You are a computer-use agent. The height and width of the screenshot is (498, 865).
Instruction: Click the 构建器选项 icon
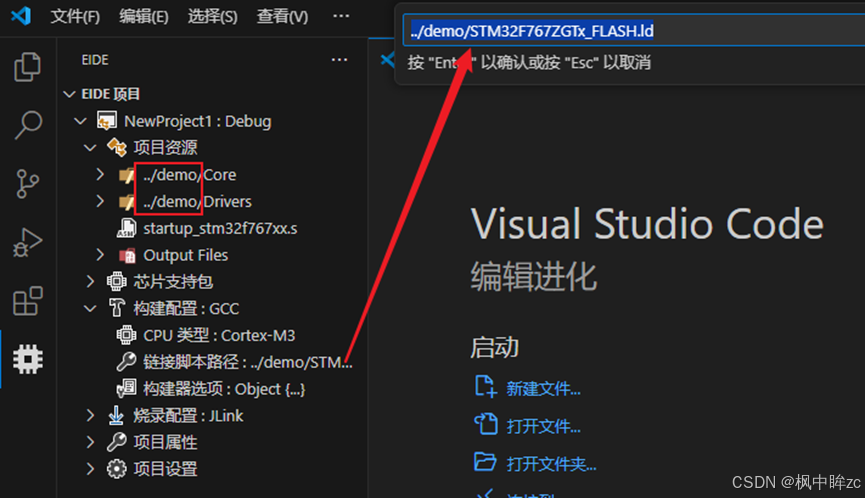126,389
